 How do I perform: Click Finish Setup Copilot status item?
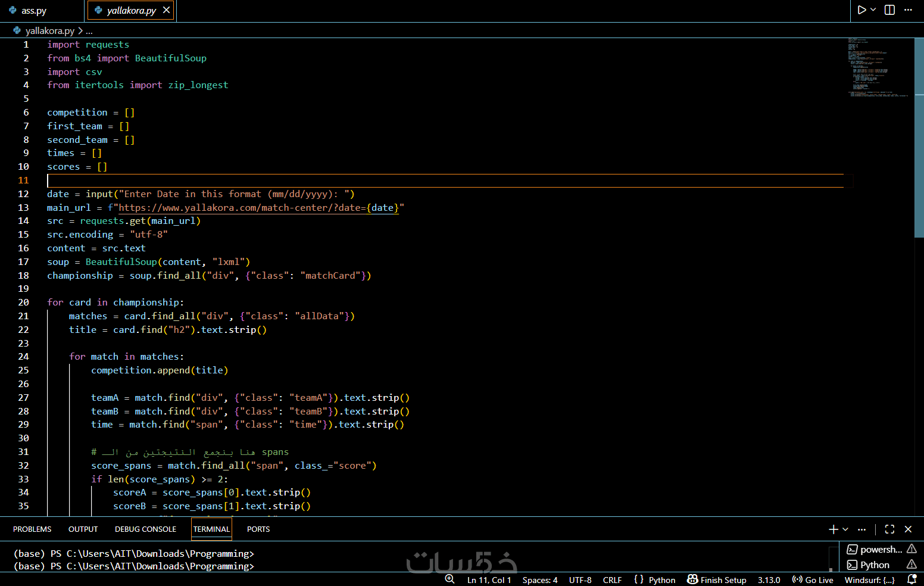(x=716, y=580)
